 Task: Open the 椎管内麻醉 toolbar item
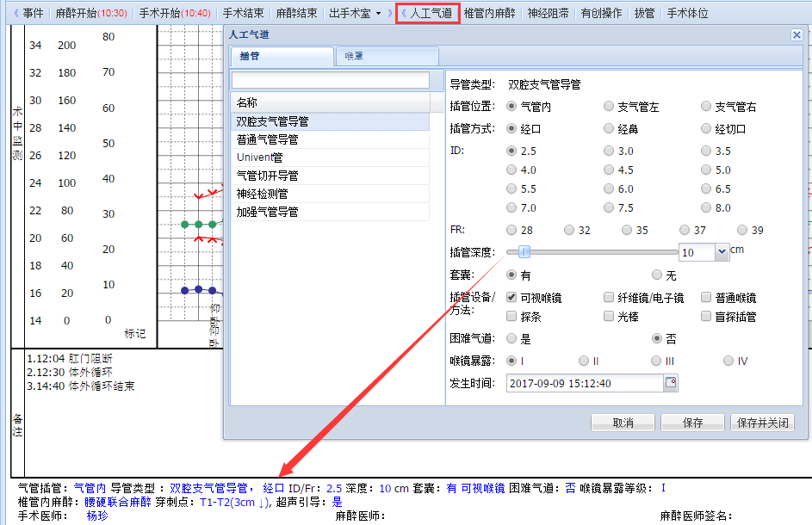pos(490,14)
